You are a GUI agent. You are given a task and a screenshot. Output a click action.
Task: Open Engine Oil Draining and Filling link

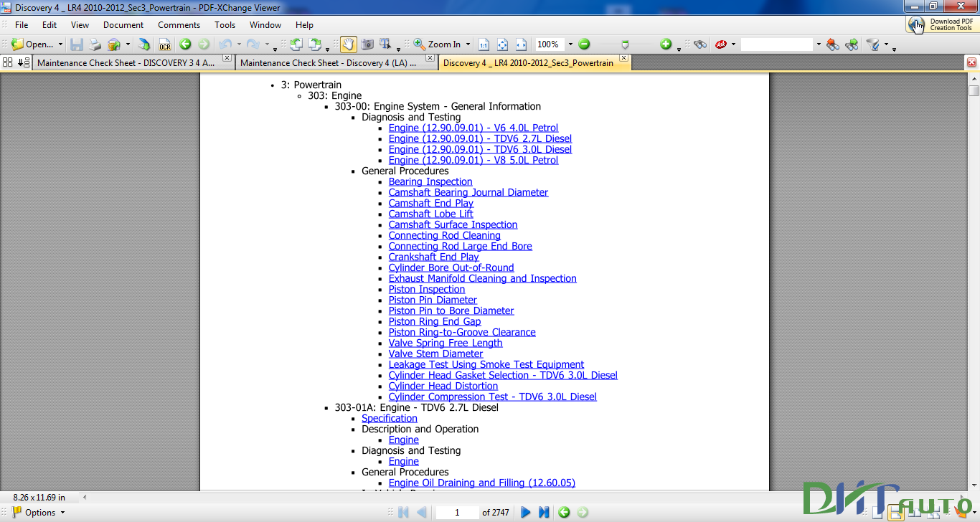[482, 483]
